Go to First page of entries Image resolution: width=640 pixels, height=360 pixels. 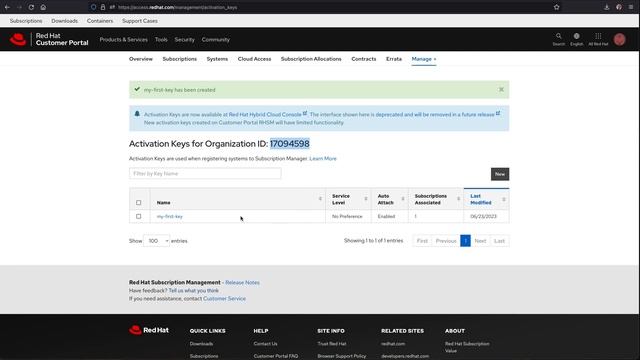pyautogui.click(x=422, y=241)
